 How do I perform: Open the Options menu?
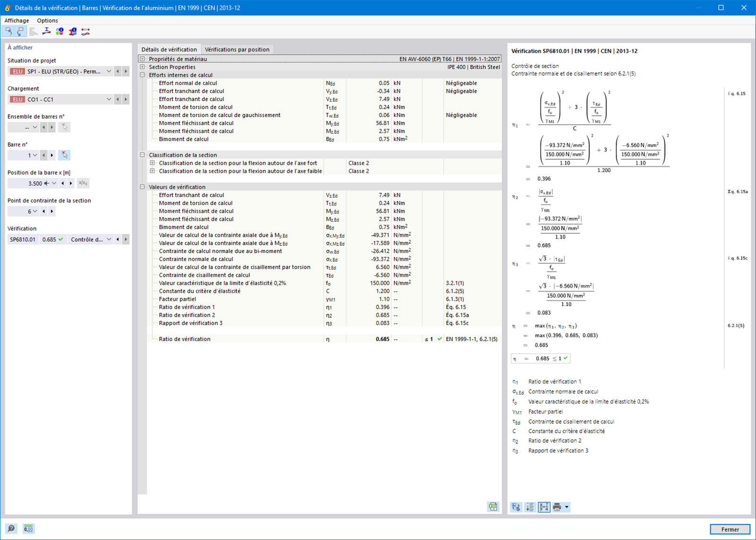[47, 20]
